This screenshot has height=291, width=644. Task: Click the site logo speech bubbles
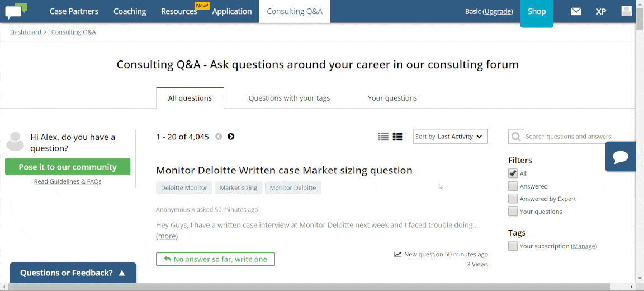pyautogui.click(x=16, y=11)
